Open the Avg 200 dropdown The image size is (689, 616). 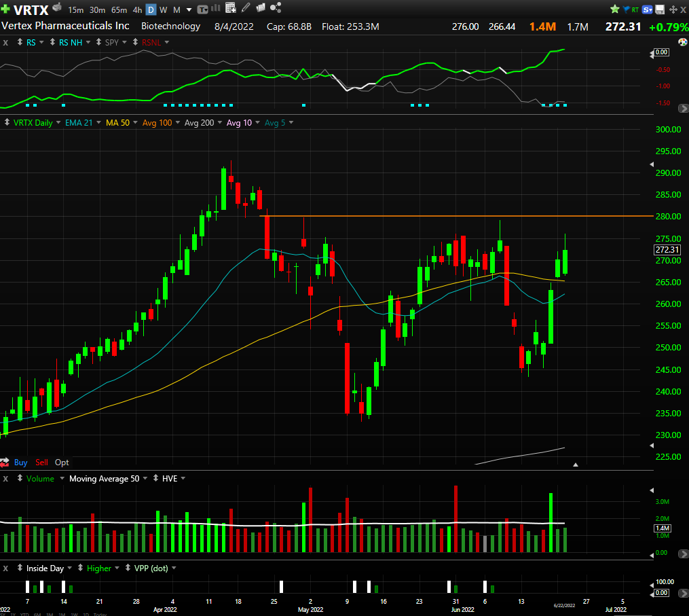click(x=220, y=122)
